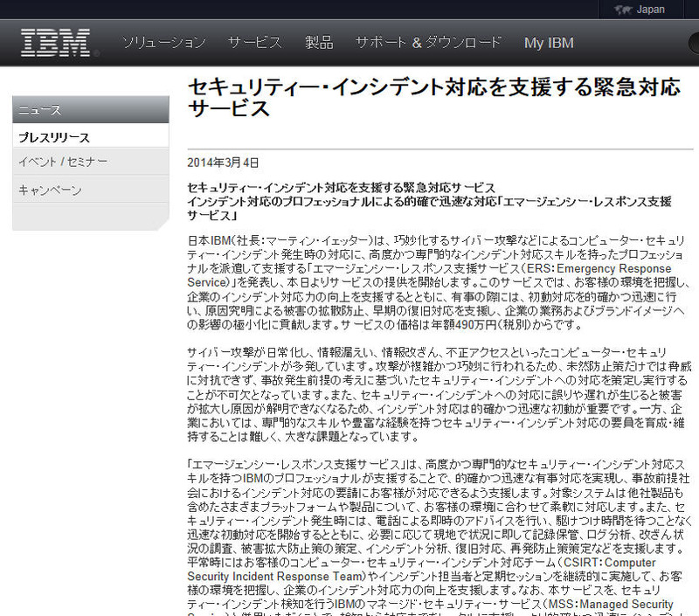The image size is (699, 616).
Task: Click the blank area below キャンペーン
Action: pos(90,216)
